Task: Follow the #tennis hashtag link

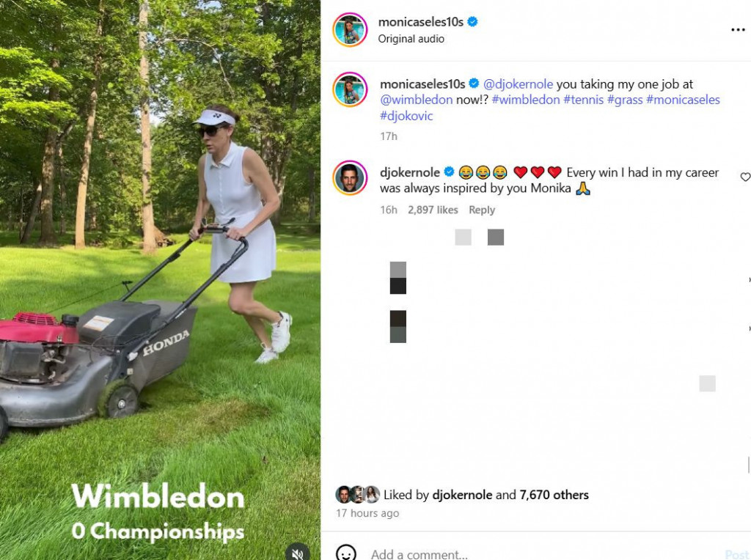Action: [x=583, y=100]
